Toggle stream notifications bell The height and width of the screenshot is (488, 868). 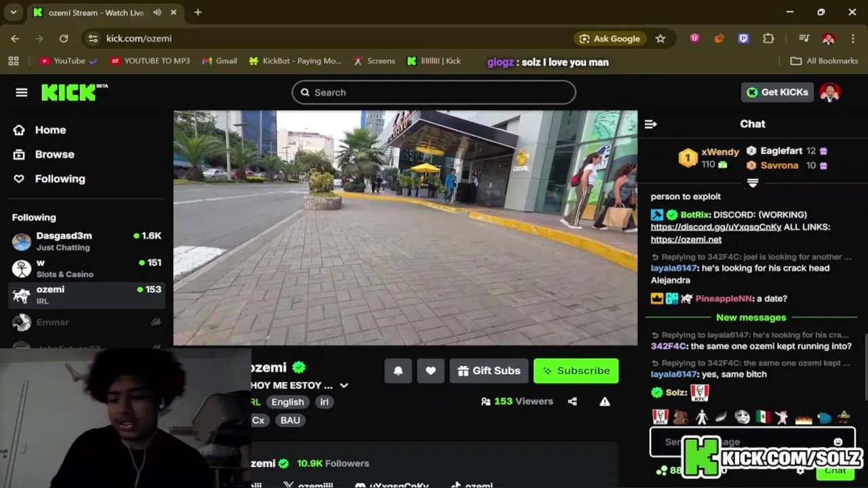(398, 371)
